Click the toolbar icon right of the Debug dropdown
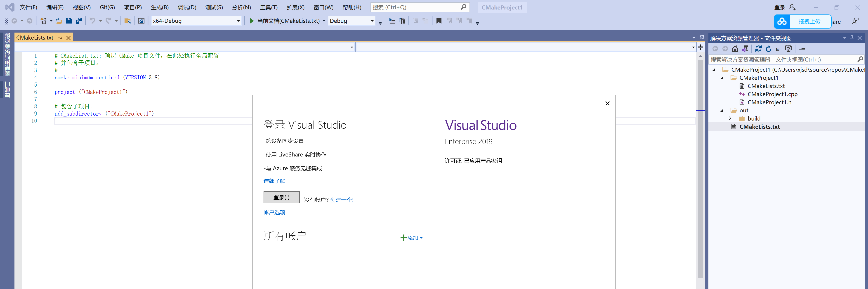The height and width of the screenshot is (289, 868). pos(392,21)
